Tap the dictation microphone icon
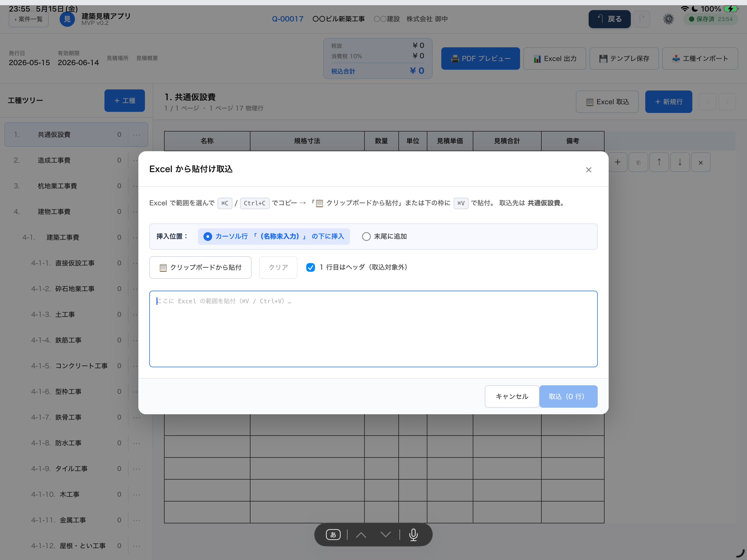Screen dimensions: 747x560 pos(413,534)
